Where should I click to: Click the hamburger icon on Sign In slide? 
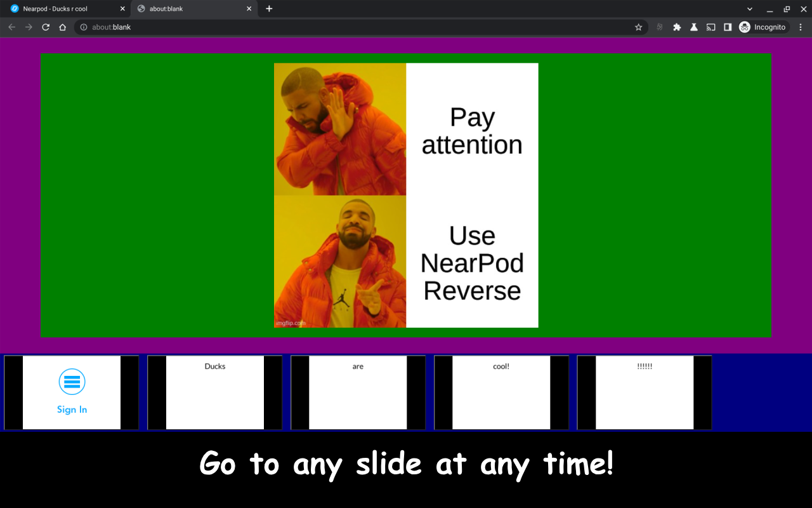(x=72, y=382)
